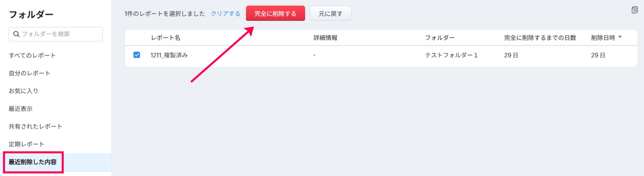Click the 詳細情報 column header
644x176 pixels.
(325, 38)
